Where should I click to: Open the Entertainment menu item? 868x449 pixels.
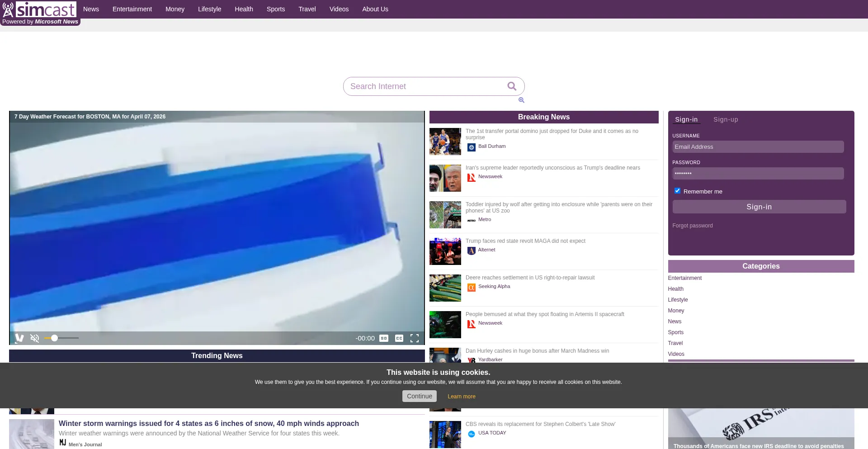(132, 9)
